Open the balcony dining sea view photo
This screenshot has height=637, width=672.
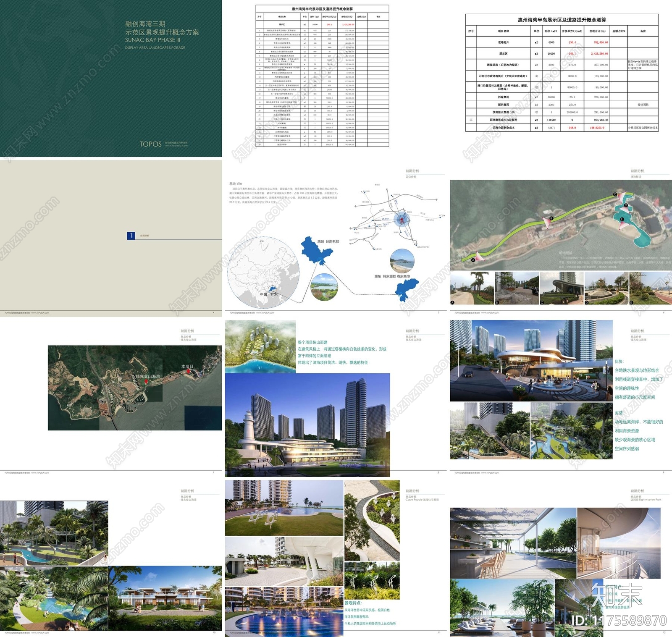pos(619,543)
